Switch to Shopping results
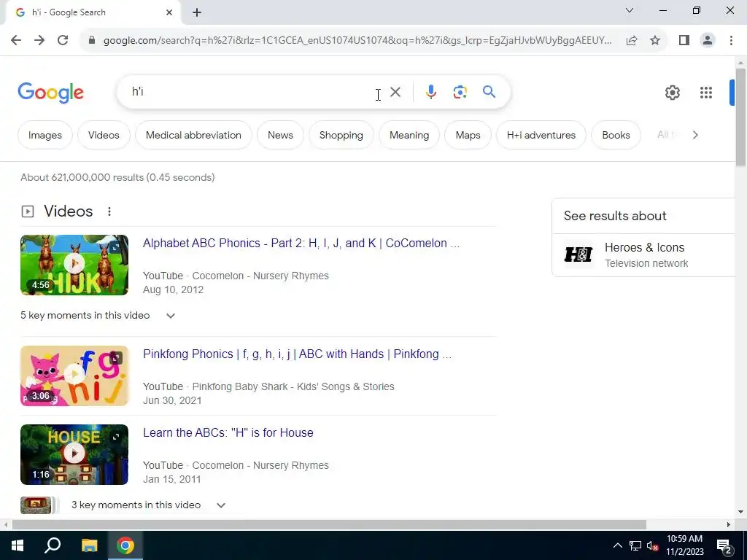 [341, 135]
